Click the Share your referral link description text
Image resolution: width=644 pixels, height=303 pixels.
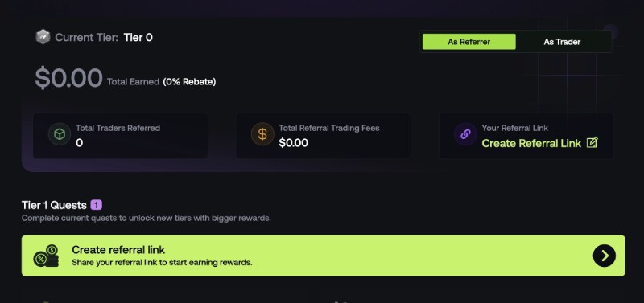[x=162, y=262]
